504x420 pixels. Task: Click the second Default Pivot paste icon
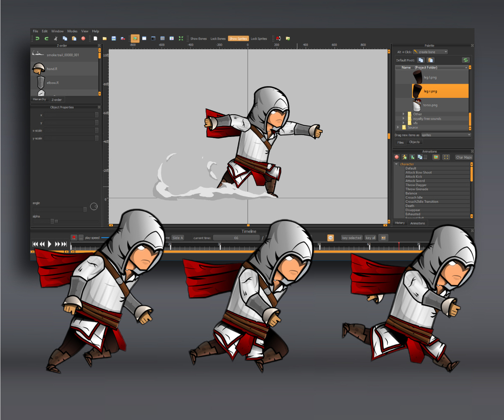(430, 60)
